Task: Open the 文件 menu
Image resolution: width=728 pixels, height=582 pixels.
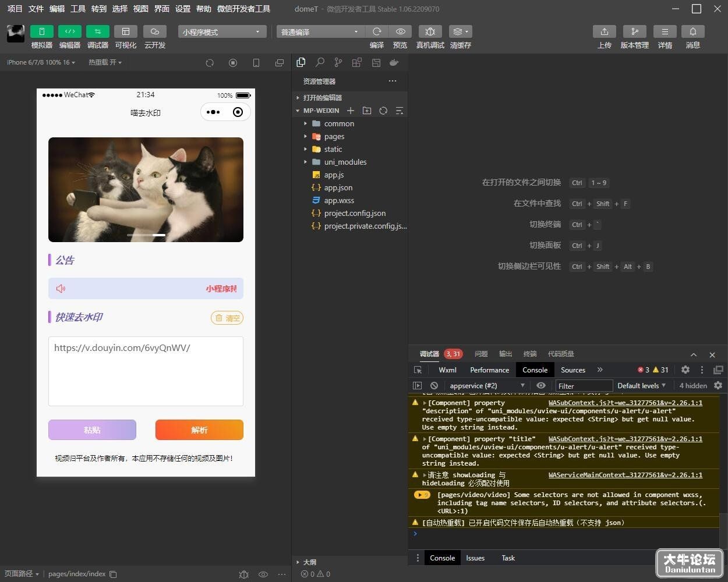Action: [x=36, y=9]
